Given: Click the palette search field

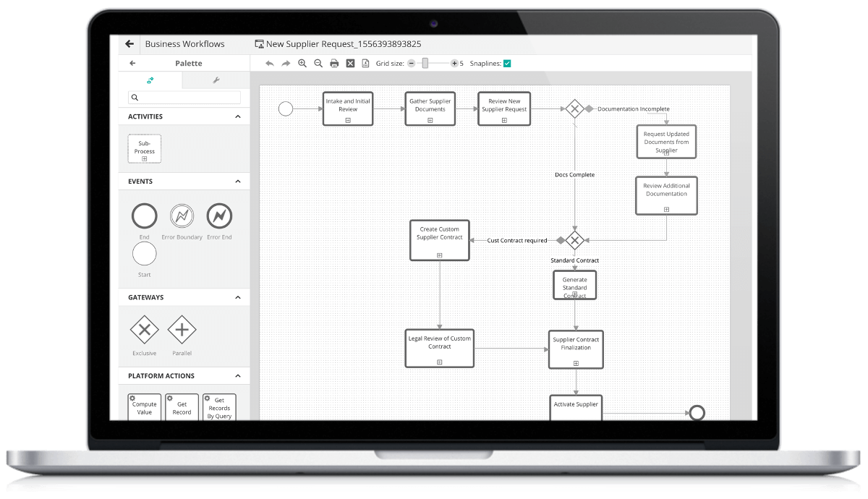Looking at the screenshot, I should click(184, 98).
